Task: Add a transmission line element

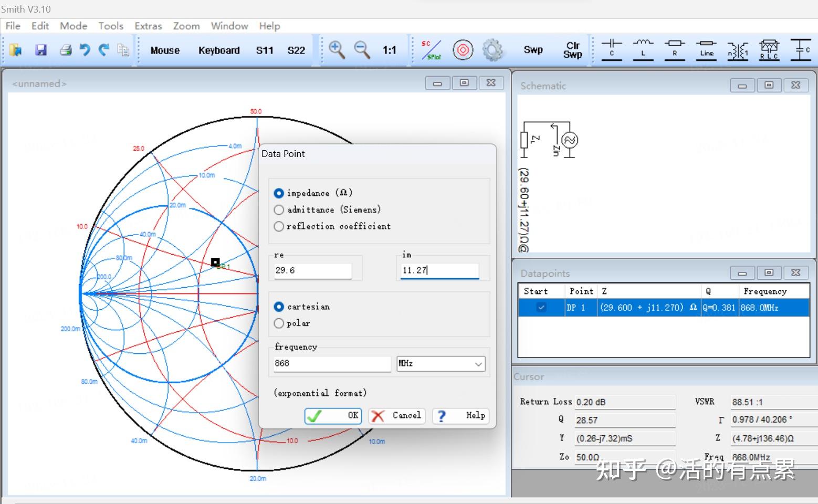Action: [x=706, y=49]
